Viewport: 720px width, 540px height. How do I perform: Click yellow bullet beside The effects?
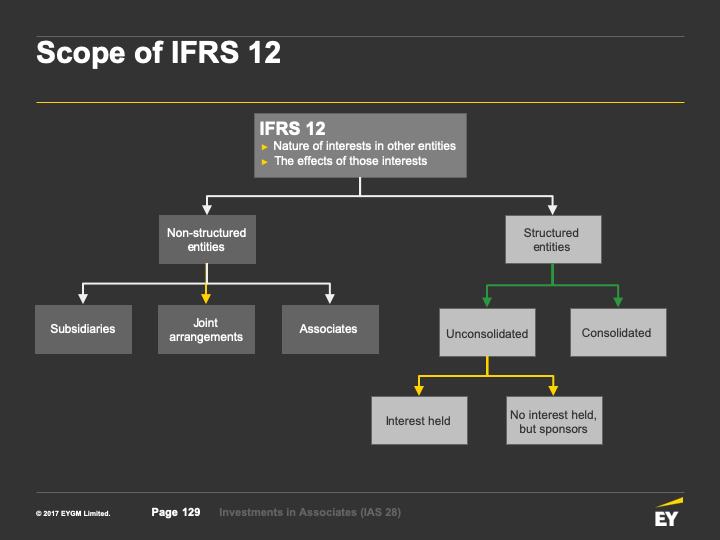[x=264, y=162]
